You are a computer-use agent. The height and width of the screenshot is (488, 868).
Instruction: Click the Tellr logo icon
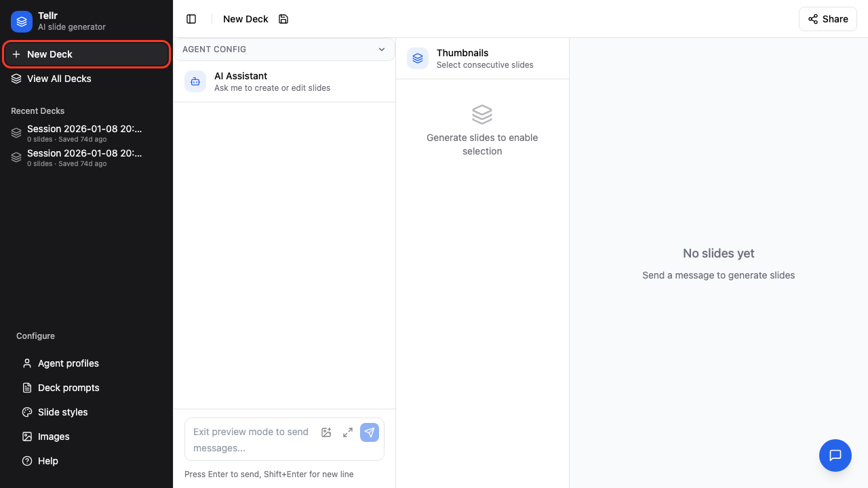point(22,21)
